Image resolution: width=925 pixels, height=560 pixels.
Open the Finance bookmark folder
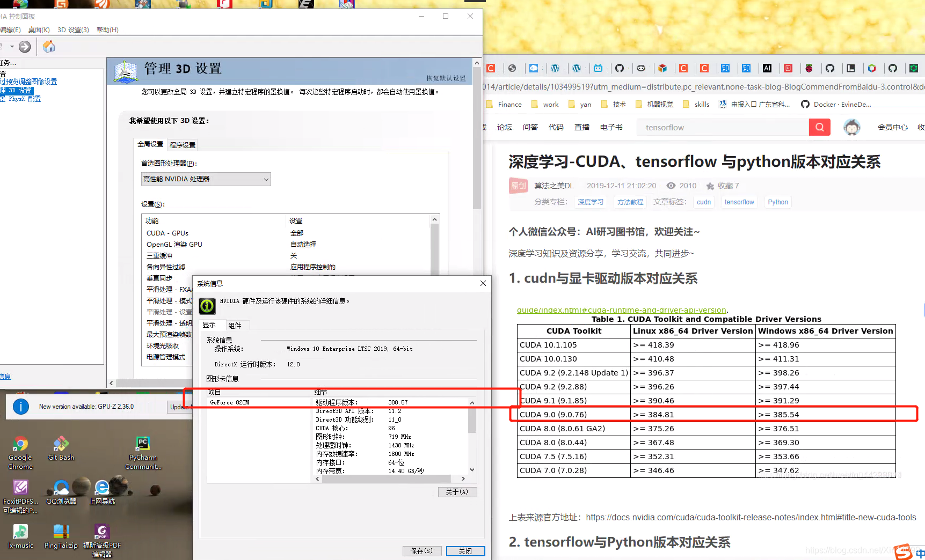click(504, 105)
